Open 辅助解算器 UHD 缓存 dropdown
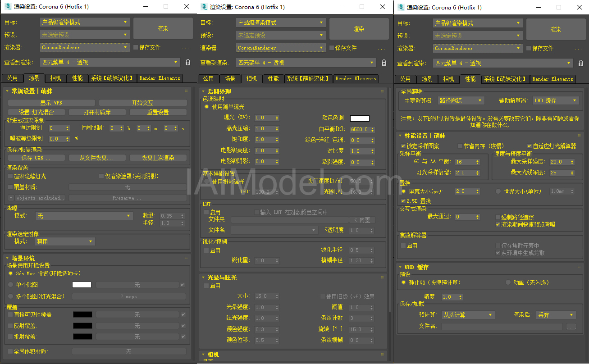Viewport: 589px width, 364px height. [555, 100]
